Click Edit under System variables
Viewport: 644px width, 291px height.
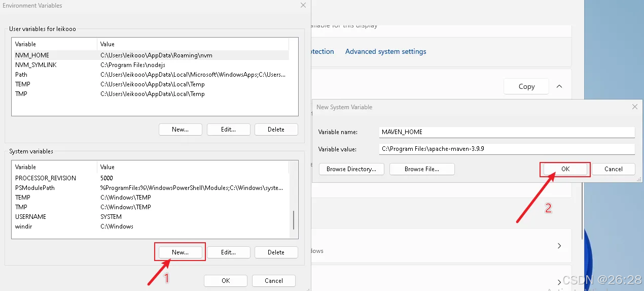228,252
